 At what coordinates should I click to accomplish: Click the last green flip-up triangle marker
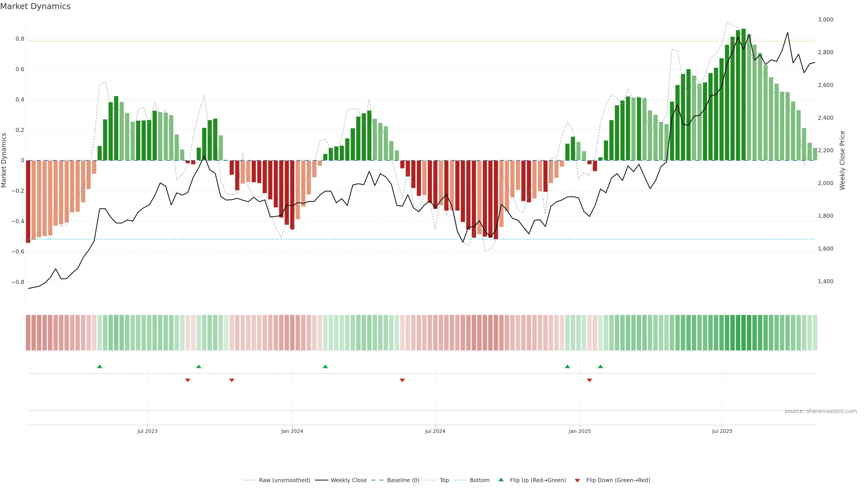click(x=600, y=366)
